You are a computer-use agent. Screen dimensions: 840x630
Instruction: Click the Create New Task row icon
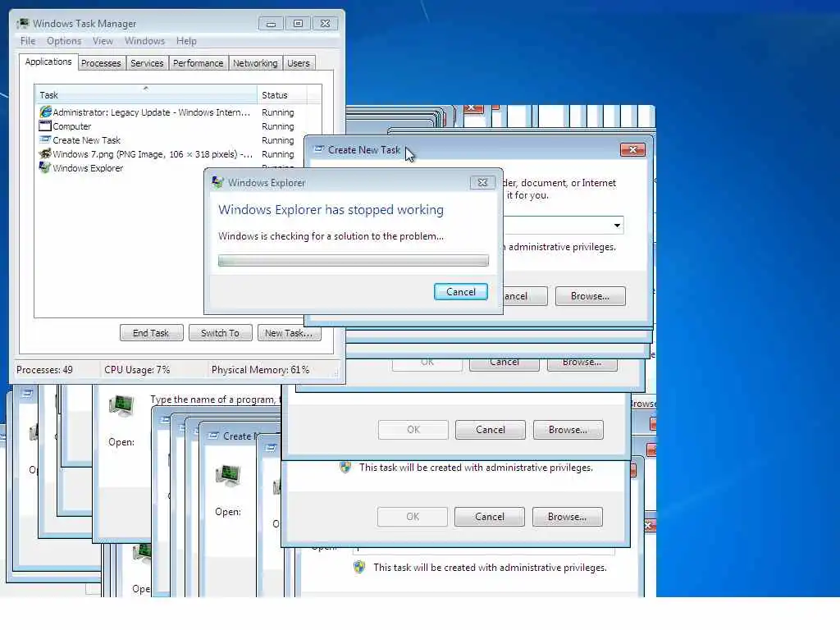[x=45, y=139]
